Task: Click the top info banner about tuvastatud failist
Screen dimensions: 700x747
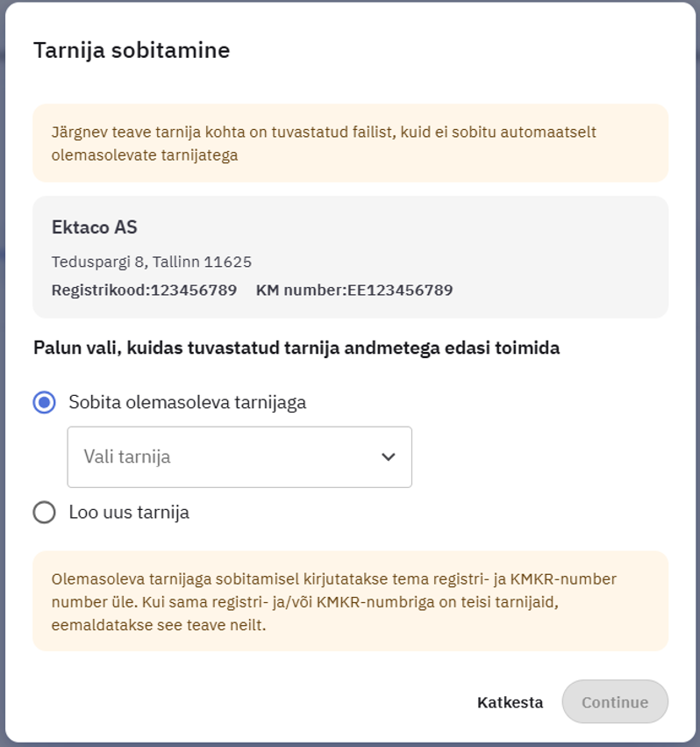Action: [349, 143]
